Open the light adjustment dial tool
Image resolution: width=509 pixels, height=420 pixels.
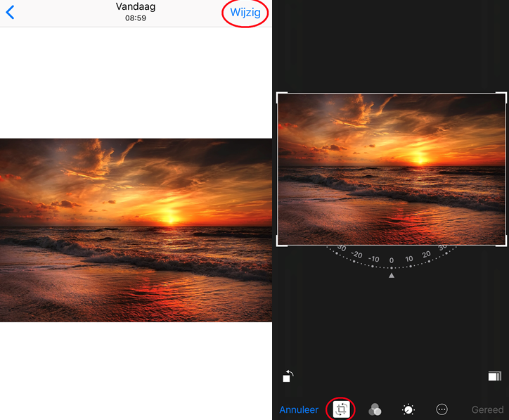point(408,409)
